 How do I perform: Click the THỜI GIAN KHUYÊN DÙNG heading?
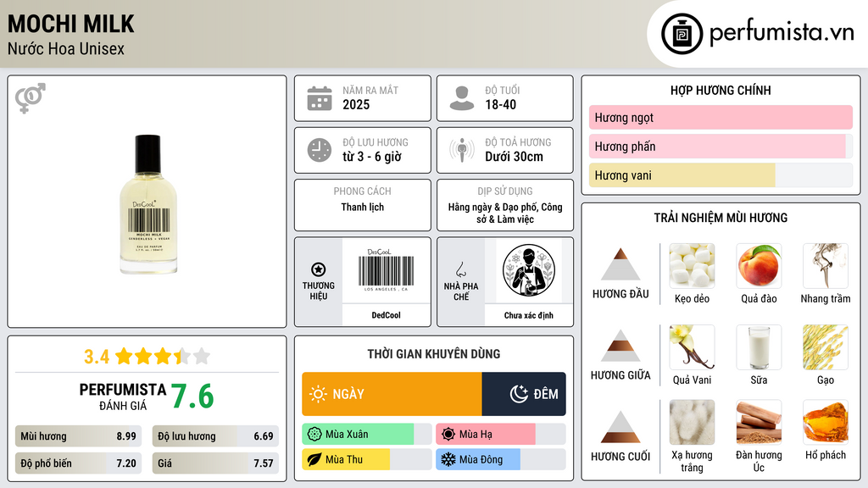coord(434,354)
